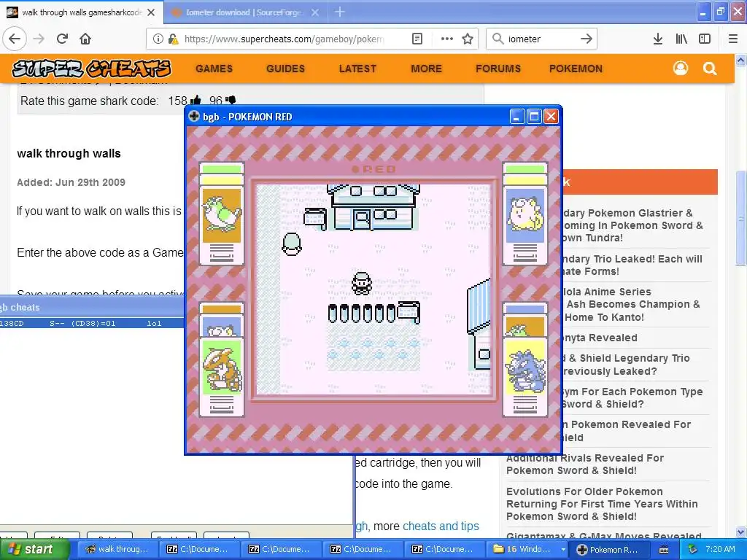Click the player character in game
The height and width of the screenshot is (560, 747).
click(362, 284)
